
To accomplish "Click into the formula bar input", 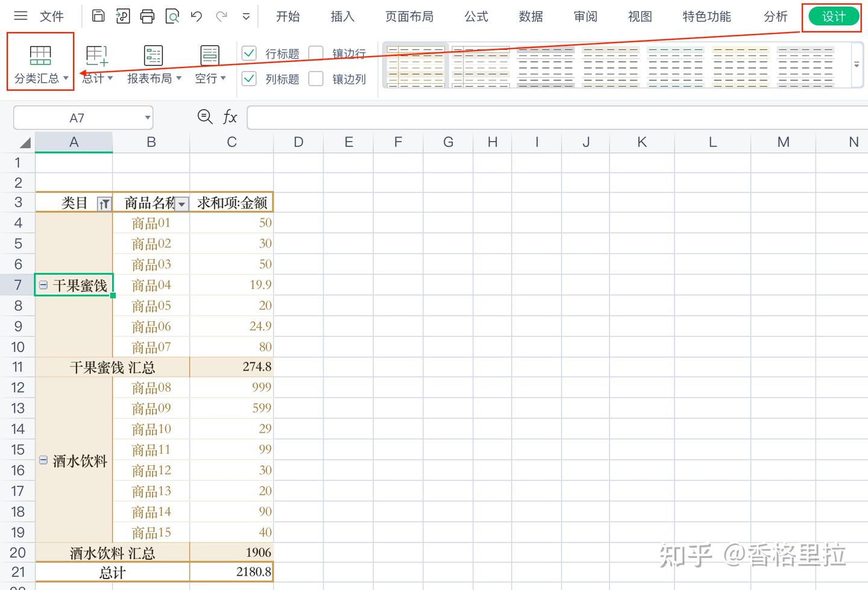I will click(x=557, y=118).
